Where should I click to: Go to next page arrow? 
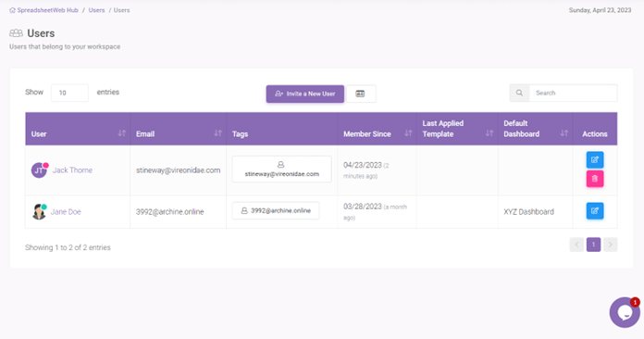[611, 245]
